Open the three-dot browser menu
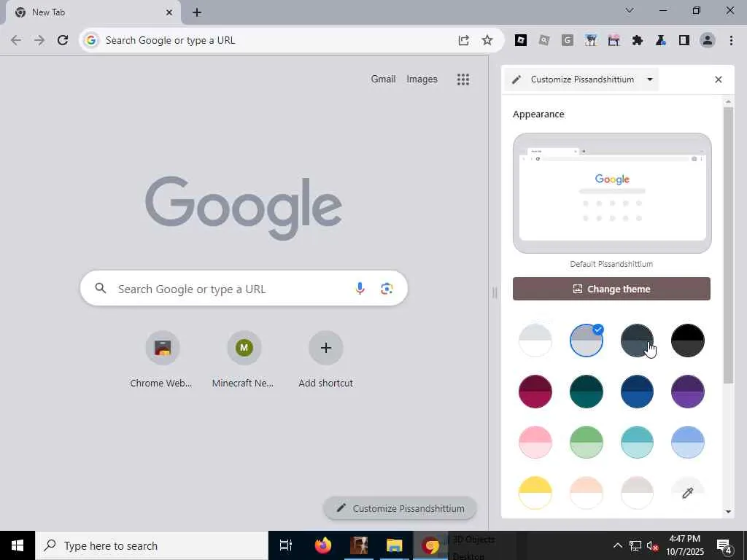The width and height of the screenshot is (747, 560). (x=731, y=41)
